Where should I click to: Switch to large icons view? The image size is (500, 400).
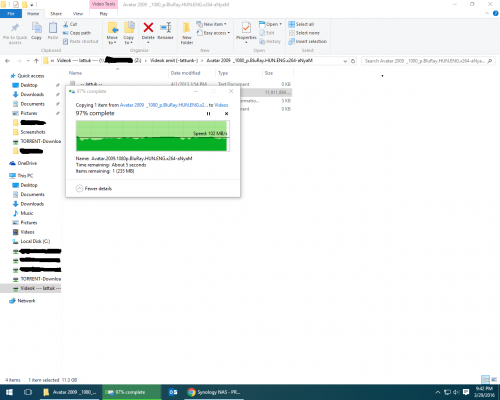[494, 380]
